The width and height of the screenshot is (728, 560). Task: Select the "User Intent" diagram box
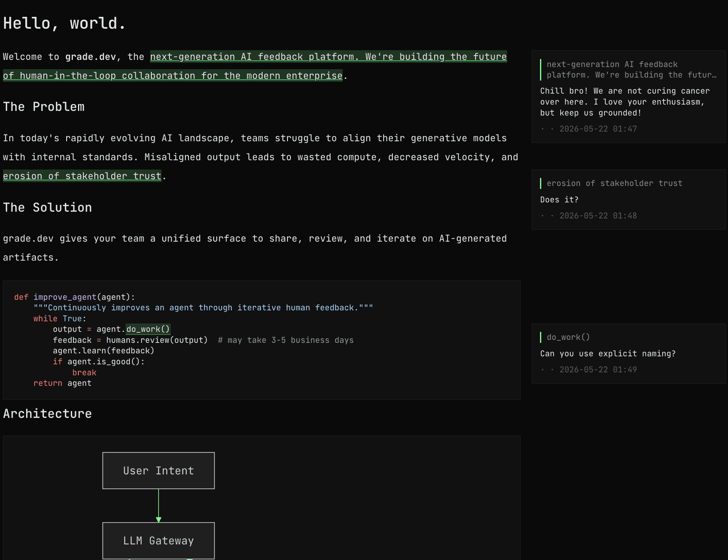(158, 471)
